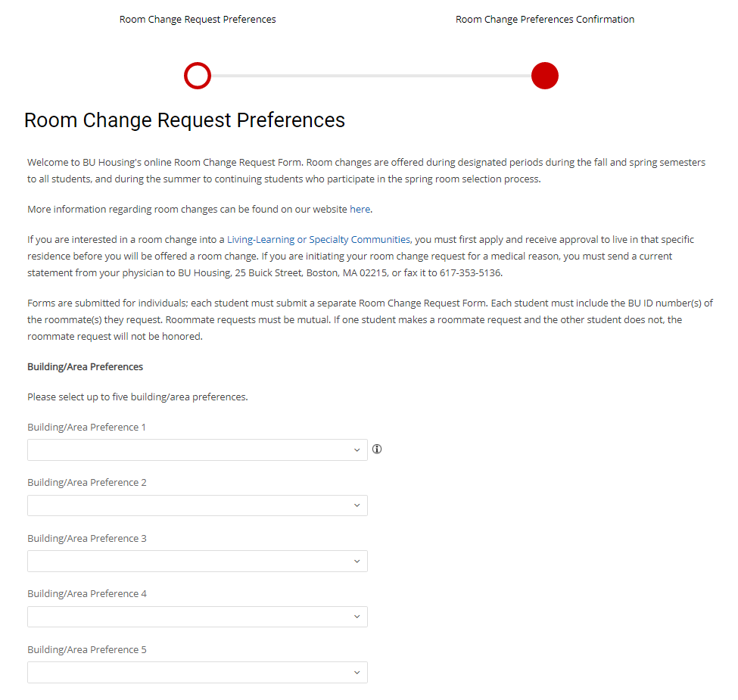This screenshot has height=700, width=738.
Task: Click the hollow red step circle
Action: coord(198,76)
